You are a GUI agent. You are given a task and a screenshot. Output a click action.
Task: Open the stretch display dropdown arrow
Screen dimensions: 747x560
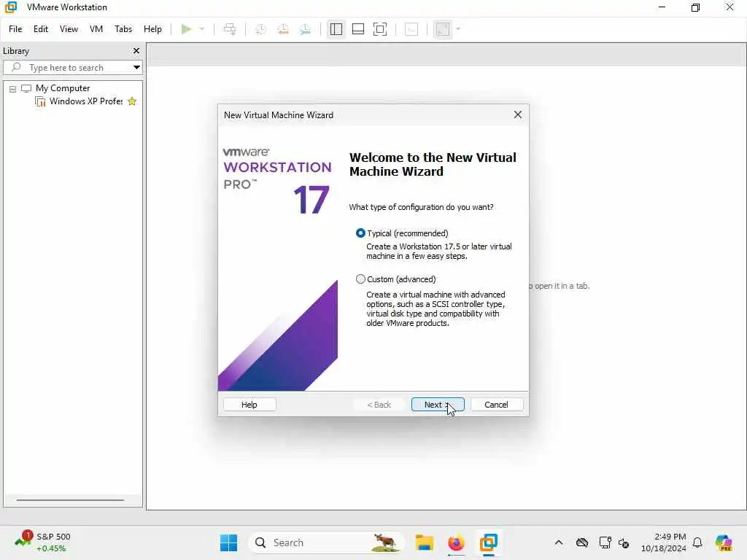pos(458,29)
